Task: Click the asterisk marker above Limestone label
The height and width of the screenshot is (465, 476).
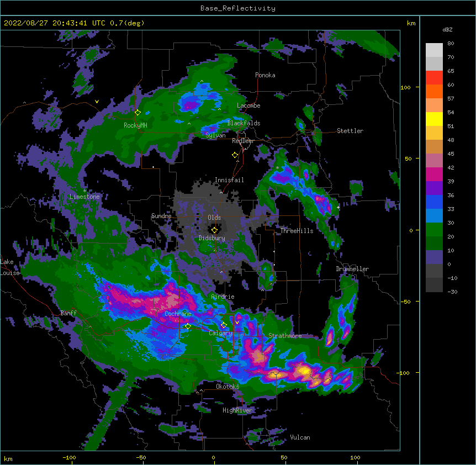Action: (x=84, y=191)
